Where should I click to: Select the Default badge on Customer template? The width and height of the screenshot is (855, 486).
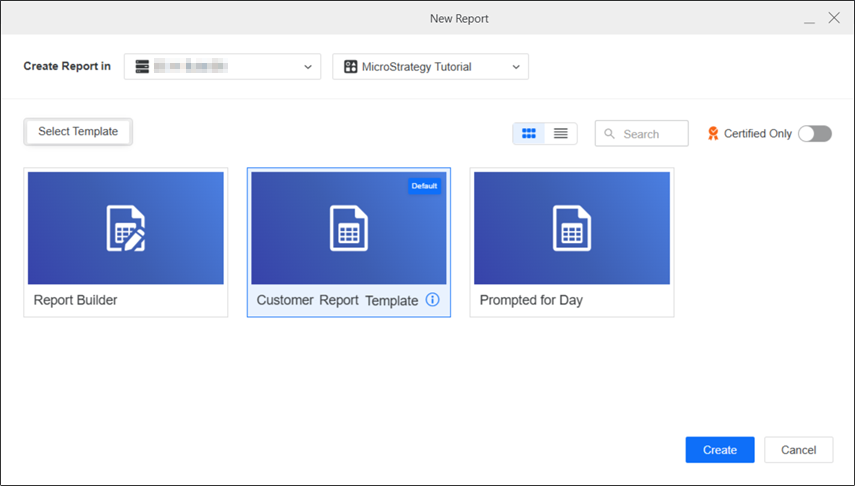click(x=424, y=186)
